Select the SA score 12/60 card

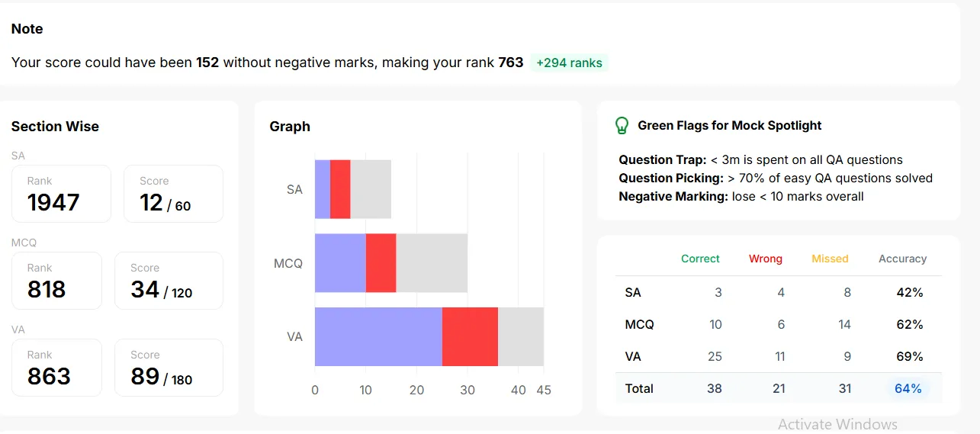coord(173,194)
